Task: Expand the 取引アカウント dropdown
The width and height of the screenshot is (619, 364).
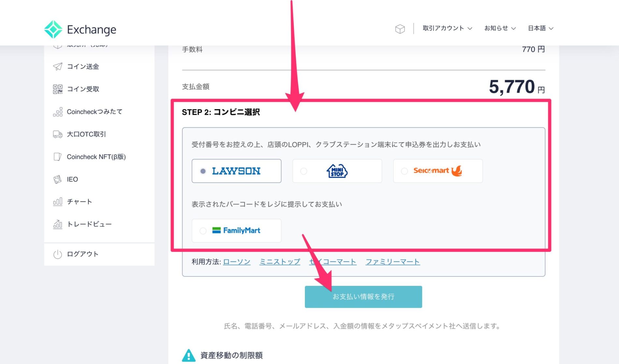Action: pos(447,28)
